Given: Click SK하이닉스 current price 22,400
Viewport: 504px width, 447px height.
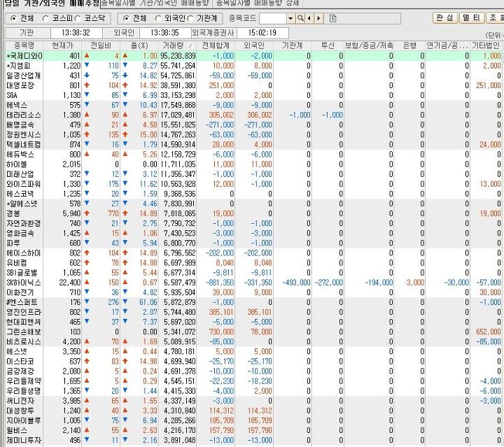Looking at the screenshot, I should (x=70, y=283).
